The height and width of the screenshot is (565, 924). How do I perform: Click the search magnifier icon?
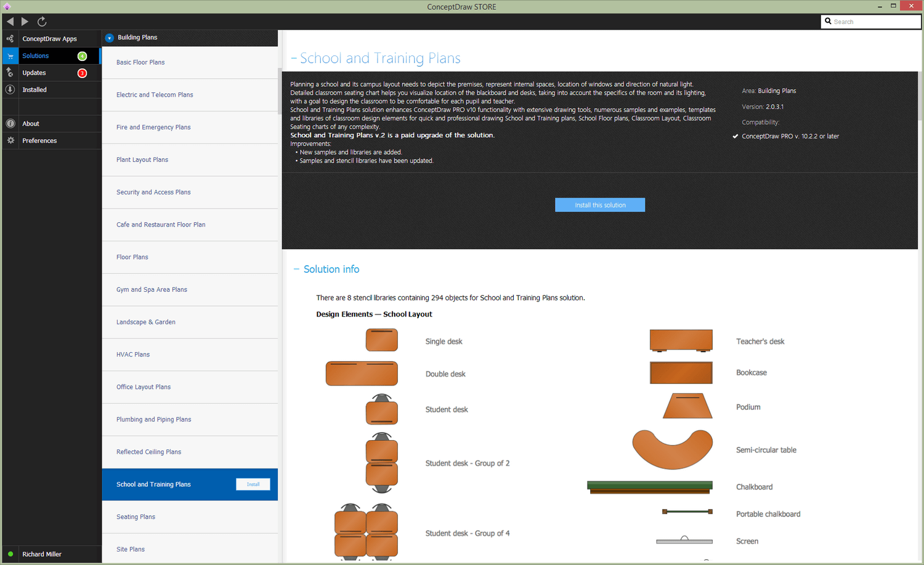[x=828, y=21]
